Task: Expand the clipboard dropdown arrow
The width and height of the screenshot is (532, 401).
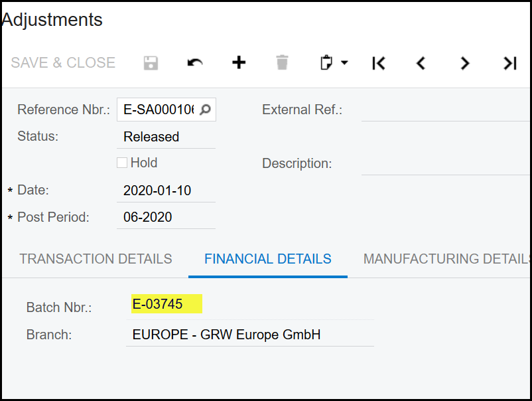Action: (344, 63)
